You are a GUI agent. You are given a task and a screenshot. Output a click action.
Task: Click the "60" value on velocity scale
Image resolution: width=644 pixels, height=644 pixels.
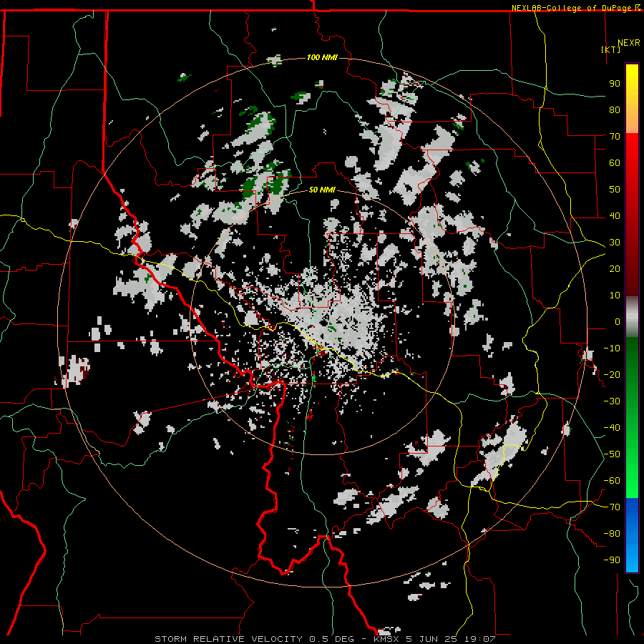pyautogui.click(x=615, y=163)
